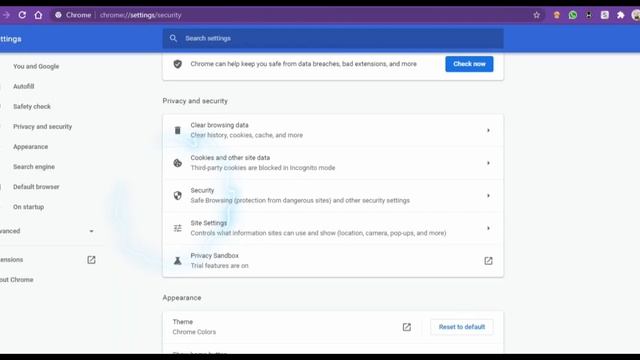
Task: Click the sliders icon beside Site Settings
Action: [x=178, y=228]
